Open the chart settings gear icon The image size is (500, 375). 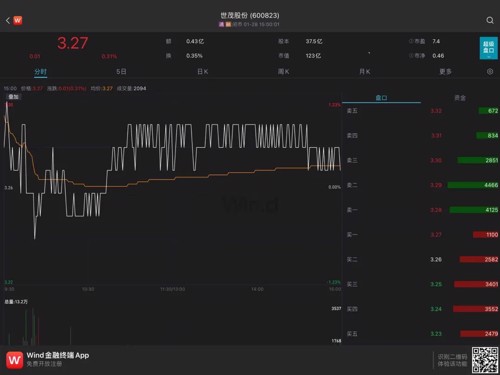pos(490,72)
